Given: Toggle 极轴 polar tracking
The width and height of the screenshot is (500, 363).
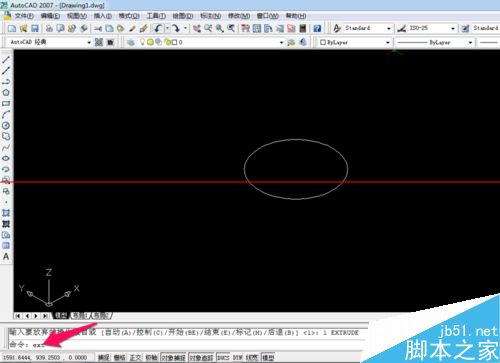Looking at the screenshot, I should [152, 358].
